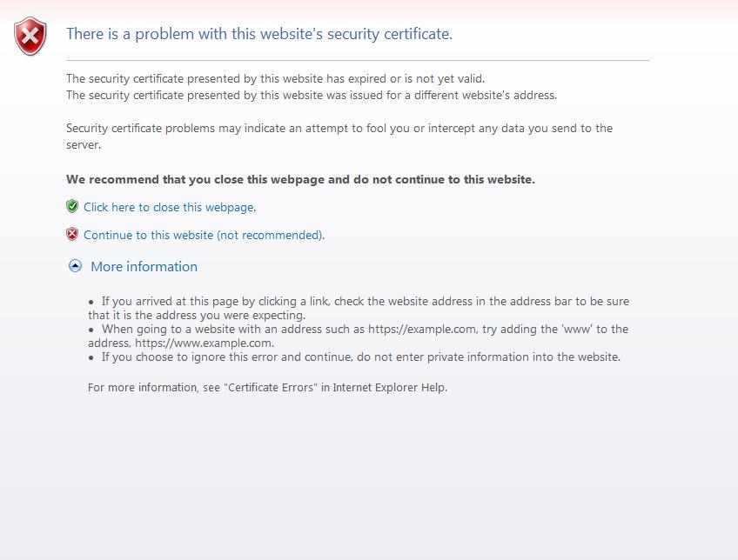Click 'Click here to close this webpage' link
Image resolution: width=738 pixels, height=560 pixels.
170,207
